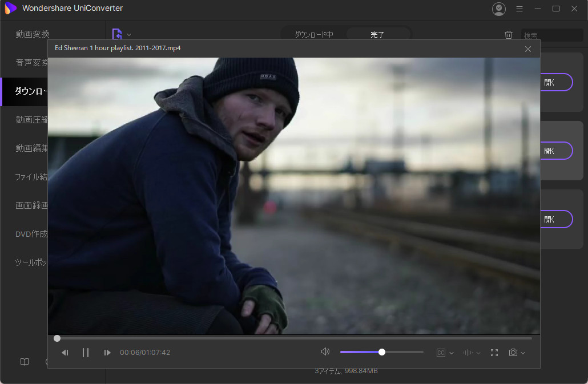Step back to previous frame
The image size is (588, 384).
pos(65,353)
